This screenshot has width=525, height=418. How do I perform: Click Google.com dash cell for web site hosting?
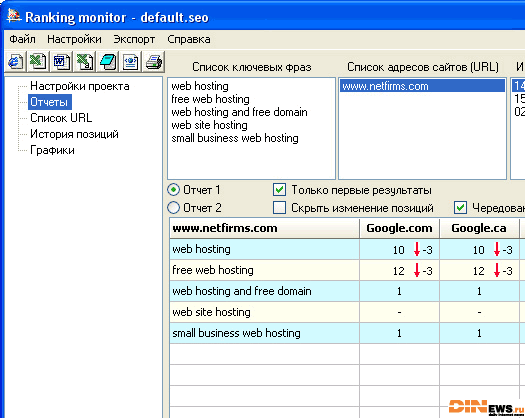tap(399, 312)
